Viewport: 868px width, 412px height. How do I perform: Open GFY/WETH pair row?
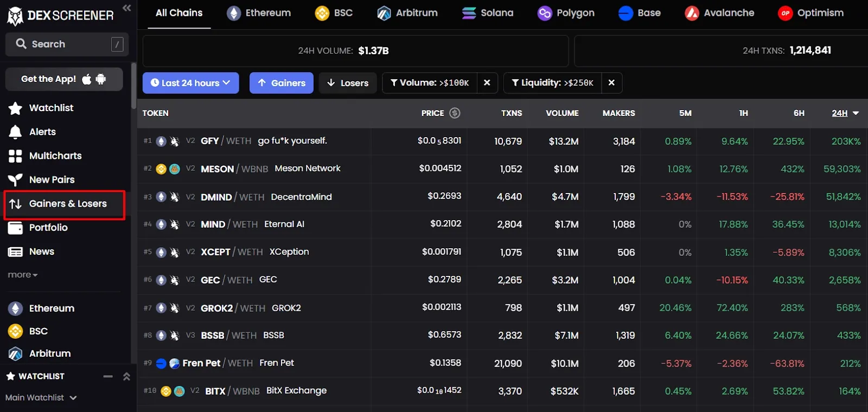[502, 141]
